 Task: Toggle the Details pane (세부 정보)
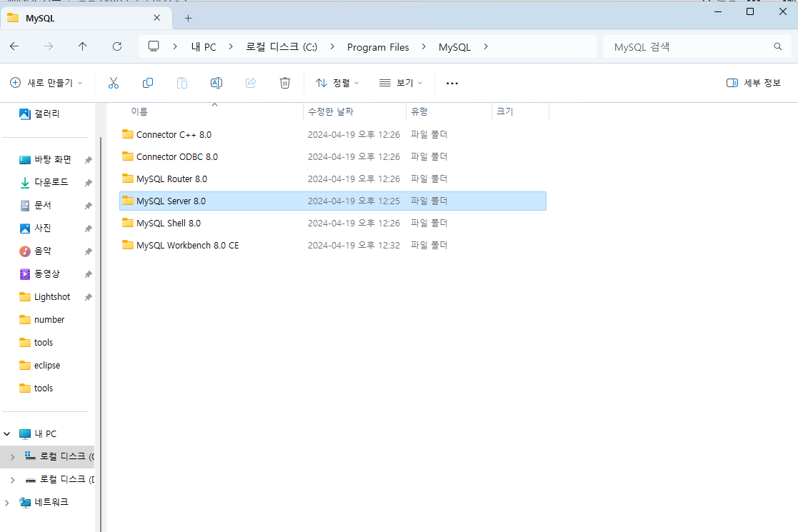tap(753, 83)
